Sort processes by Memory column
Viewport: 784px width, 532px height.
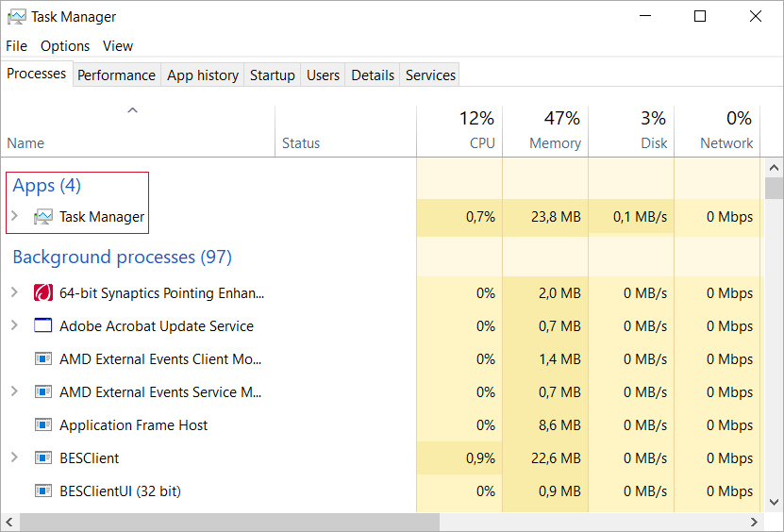click(x=554, y=131)
